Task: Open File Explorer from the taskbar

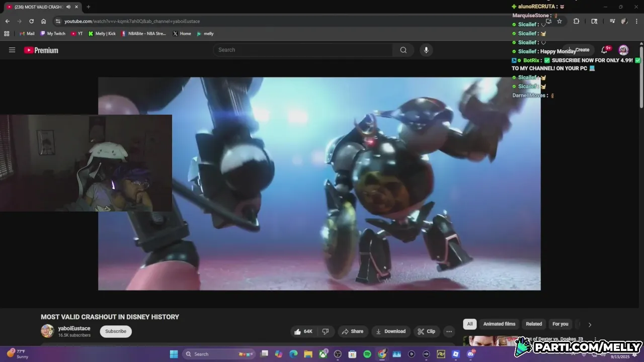Action: [x=308, y=354]
